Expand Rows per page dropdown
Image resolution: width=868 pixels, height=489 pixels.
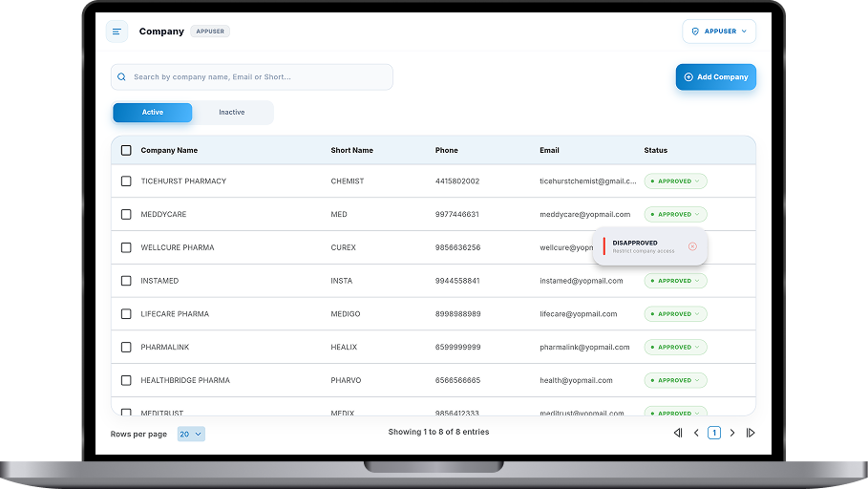(191, 434)
